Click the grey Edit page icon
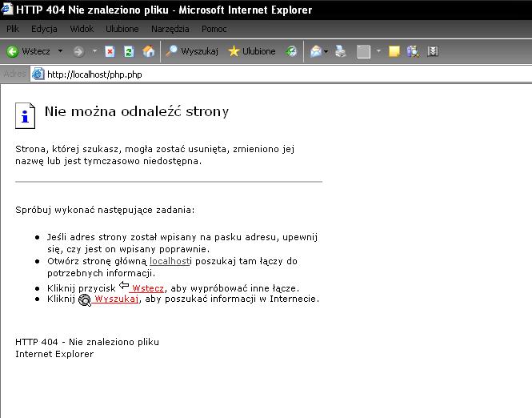The image size is (532, 418). click(363, 51)
